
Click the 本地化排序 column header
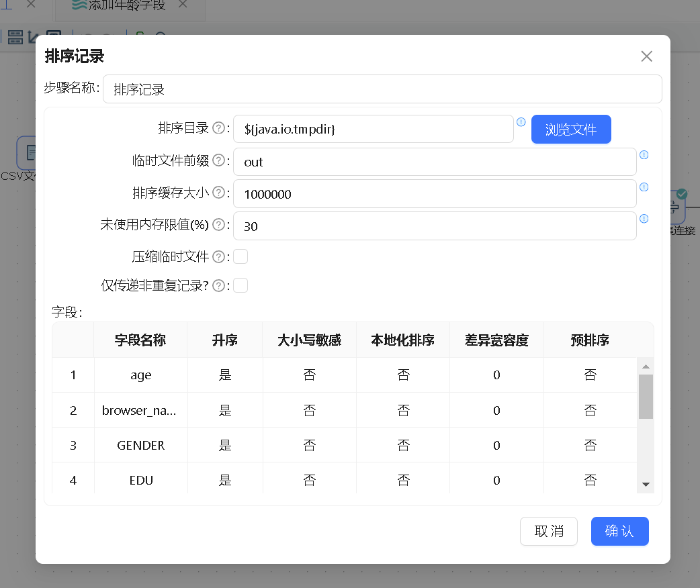click(x=403, y=340)
